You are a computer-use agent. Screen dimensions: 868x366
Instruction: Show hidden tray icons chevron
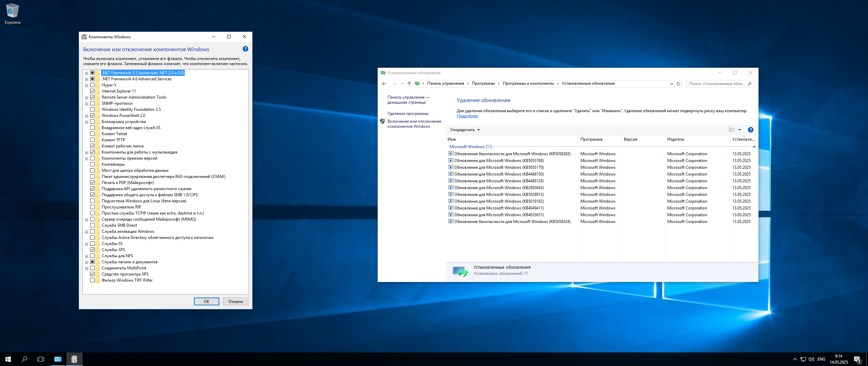tap(795, 359)
